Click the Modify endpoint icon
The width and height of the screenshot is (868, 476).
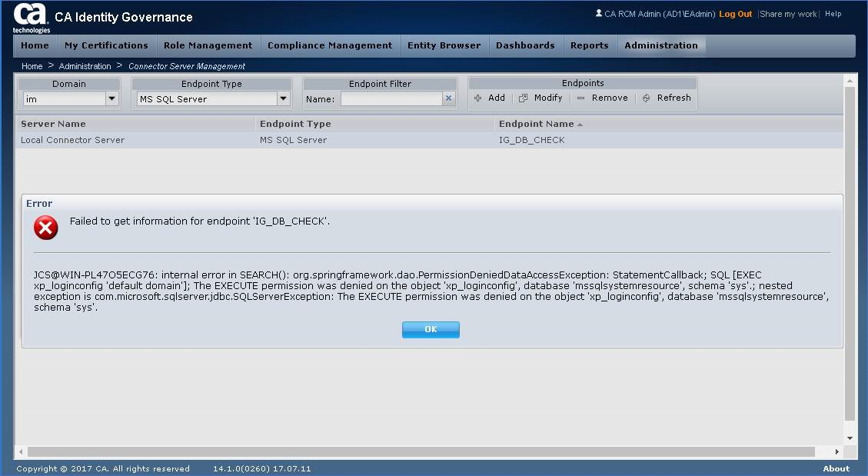tap(523, 98)
